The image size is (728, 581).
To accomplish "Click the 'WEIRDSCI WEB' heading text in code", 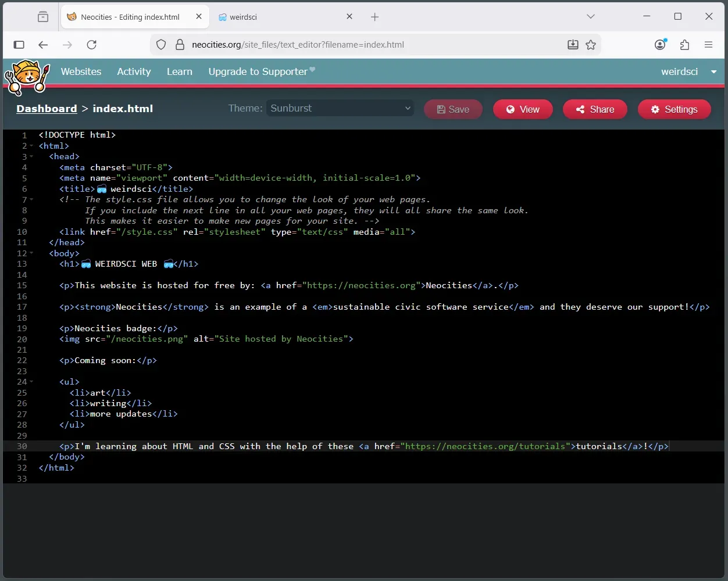I will click(126, 264).
